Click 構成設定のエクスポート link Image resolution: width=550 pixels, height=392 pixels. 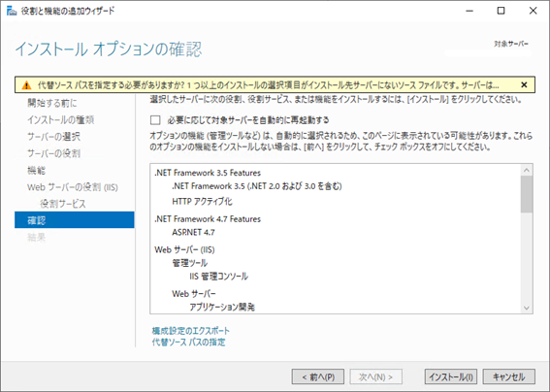click(x=191, y=331)
